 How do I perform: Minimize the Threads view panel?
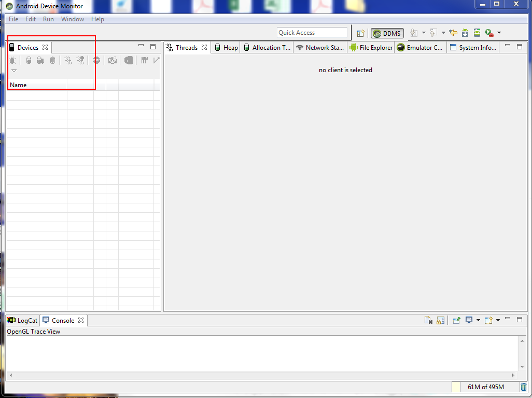click(x=508, y=46)
